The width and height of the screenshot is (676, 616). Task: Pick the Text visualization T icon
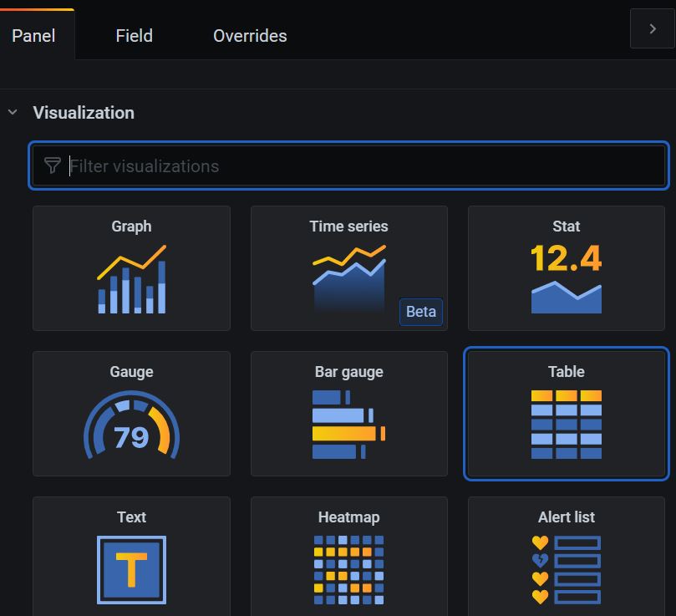[x=131, y=570]
